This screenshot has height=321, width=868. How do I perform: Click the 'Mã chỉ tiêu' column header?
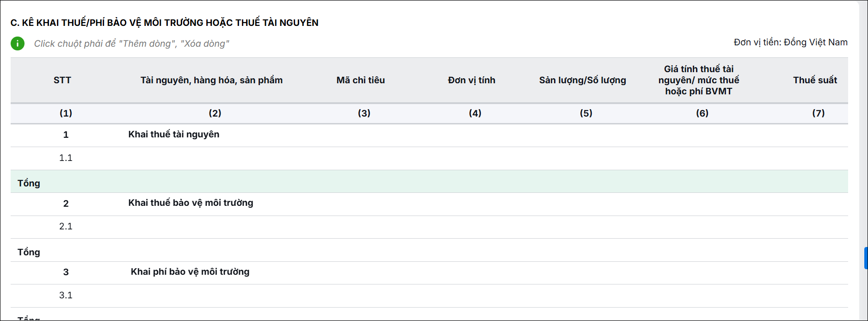pyautogui.click(x=361, y=80)
